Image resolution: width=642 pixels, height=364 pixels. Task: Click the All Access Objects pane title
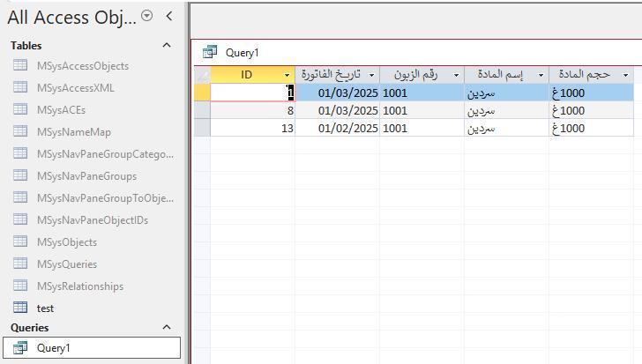[x=71, y=17]
